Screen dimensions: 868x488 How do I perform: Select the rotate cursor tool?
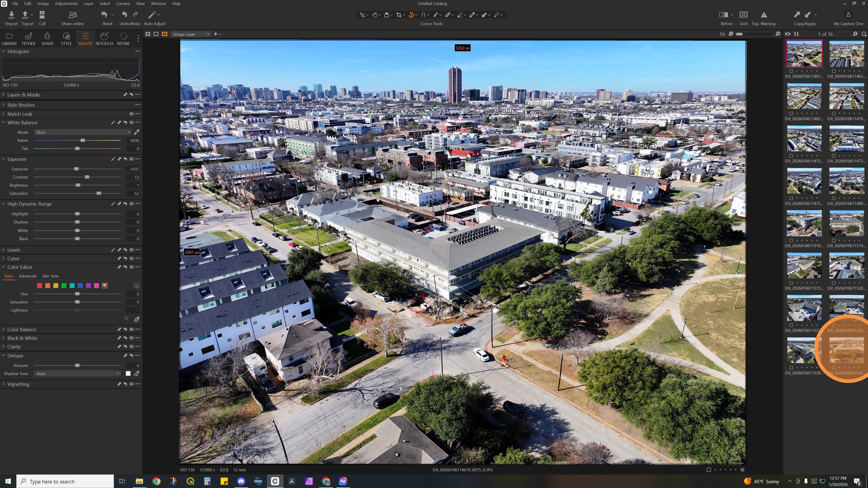pyautogui.click(x=411, y=15)
